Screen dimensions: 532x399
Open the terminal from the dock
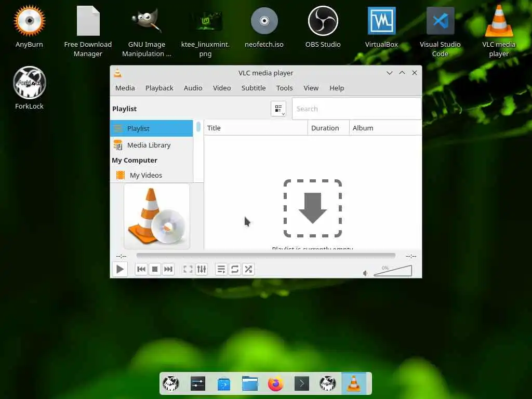302,384
